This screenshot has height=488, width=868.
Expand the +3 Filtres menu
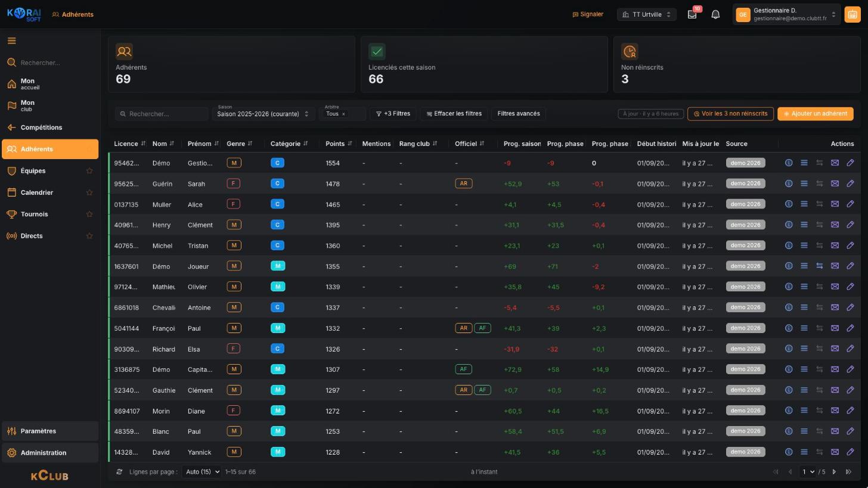pyautogui.click(x=393, y=114)
